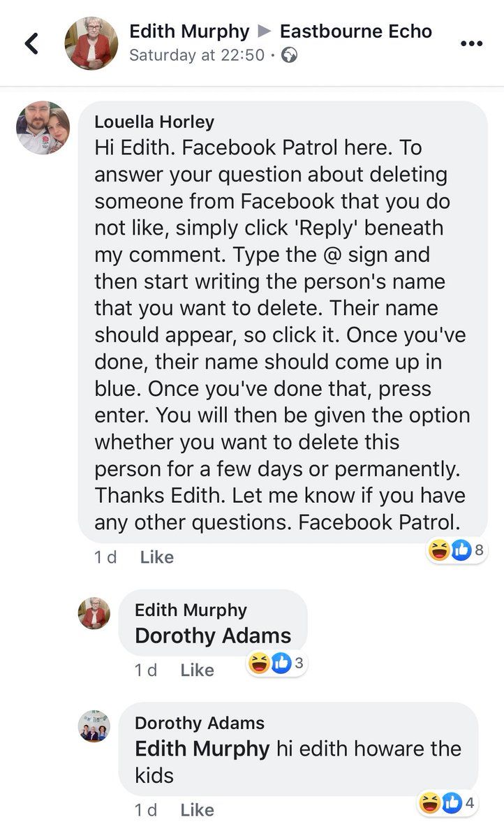Open tagged Edith Murphy mention in reply
504x838 pixels.
pos(202,749)
